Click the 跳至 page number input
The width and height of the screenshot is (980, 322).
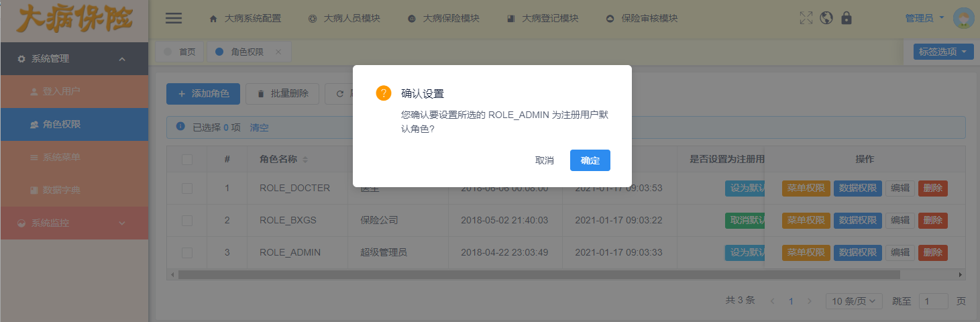tap(934, 301)
